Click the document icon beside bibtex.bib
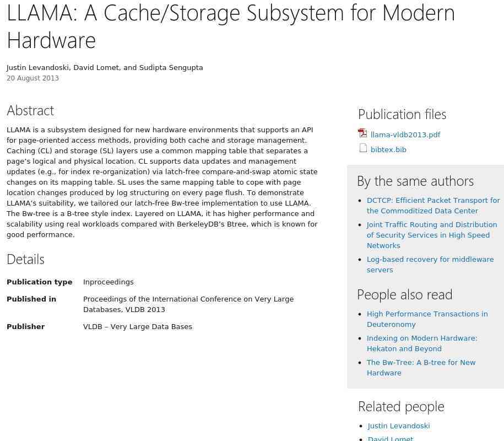Viewport: 504px width, 441px height. [363, 148]
